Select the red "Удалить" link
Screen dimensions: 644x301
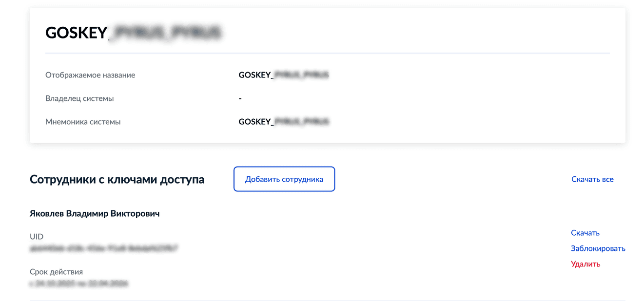point(585,264)
